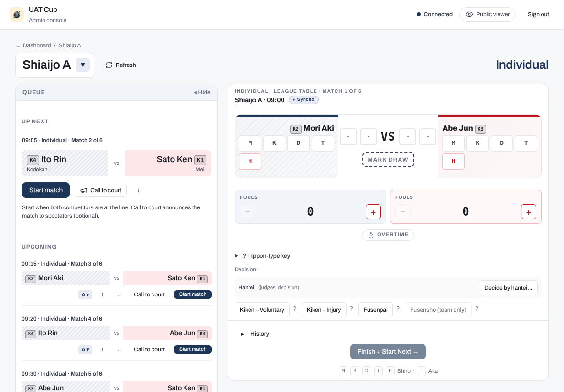Click the Shiaijo A breadcrumb

[x=70, y=45]
